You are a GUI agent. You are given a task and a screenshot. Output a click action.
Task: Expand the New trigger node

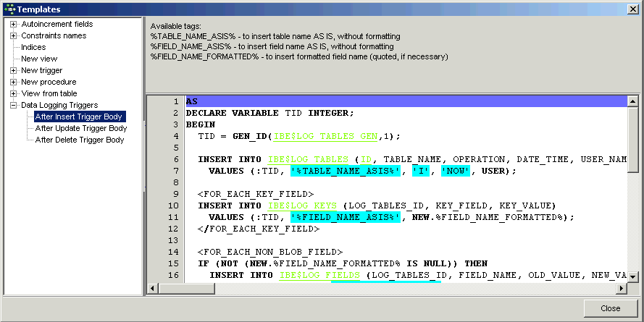(14, 71)
